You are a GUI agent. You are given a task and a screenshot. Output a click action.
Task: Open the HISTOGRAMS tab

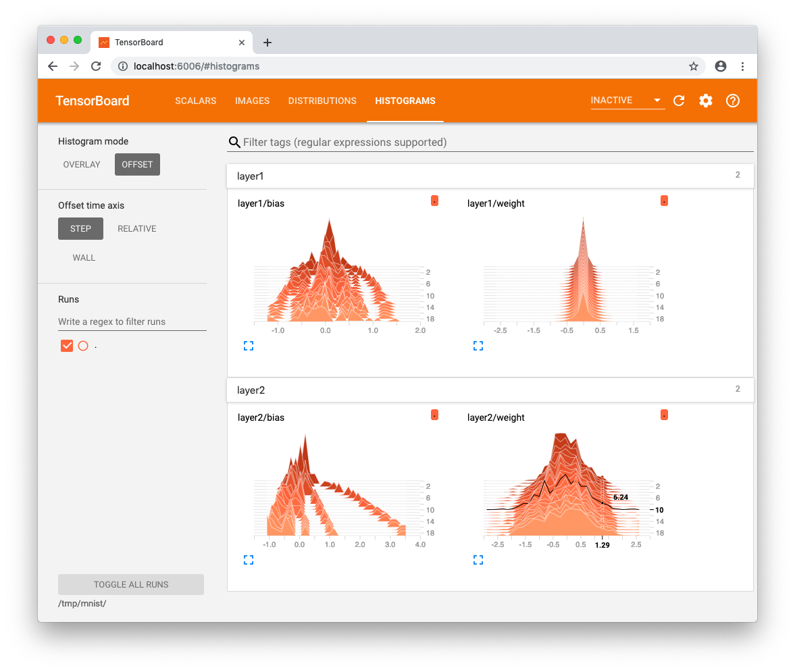tap(405, 101)
